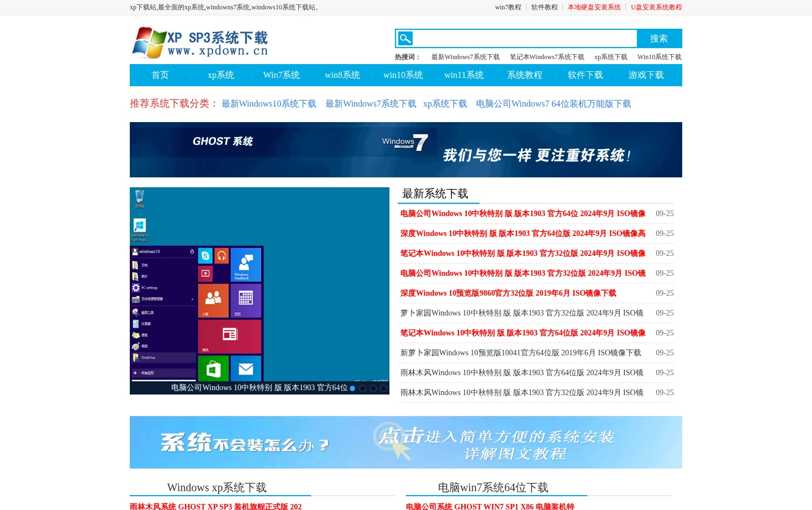Click the magnifier icon in search box

click(x=405, y=39)
